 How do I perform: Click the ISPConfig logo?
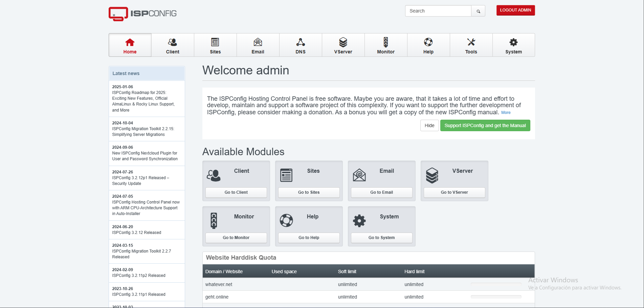[142, 14]
